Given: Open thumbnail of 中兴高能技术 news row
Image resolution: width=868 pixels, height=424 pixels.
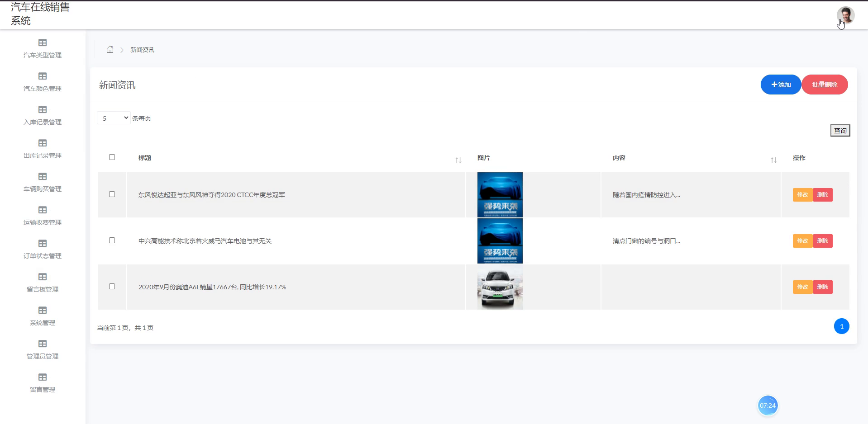Looking at the screenshot, I should coord(500,241).
